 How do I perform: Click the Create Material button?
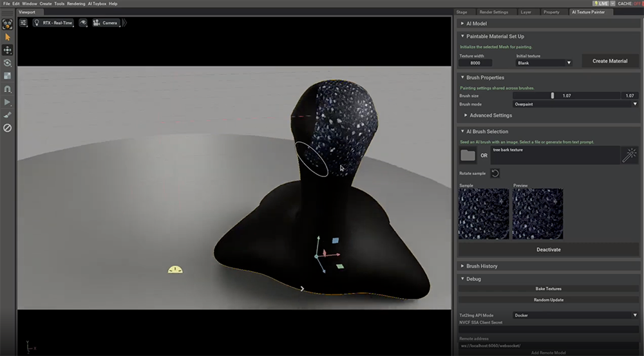pos(609,61)
